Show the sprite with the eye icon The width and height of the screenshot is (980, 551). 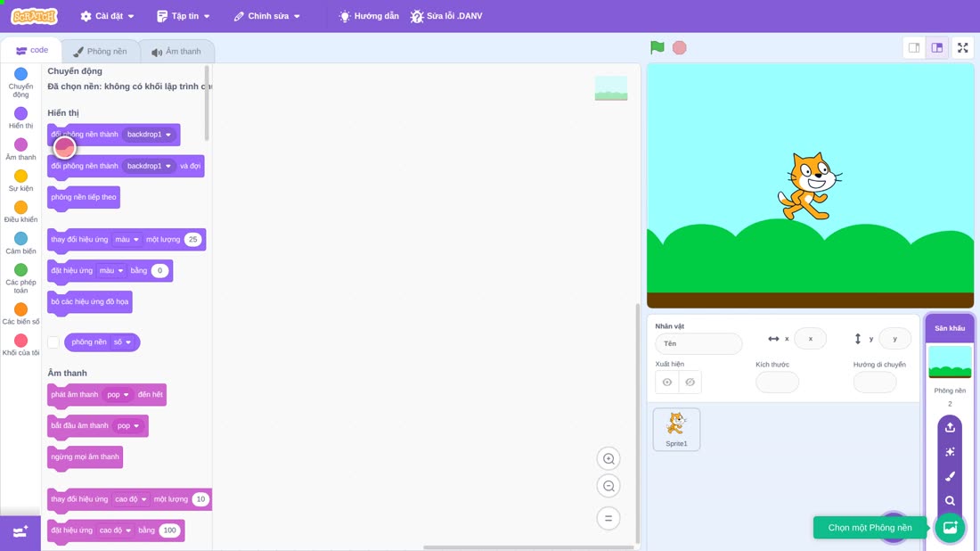667,382
